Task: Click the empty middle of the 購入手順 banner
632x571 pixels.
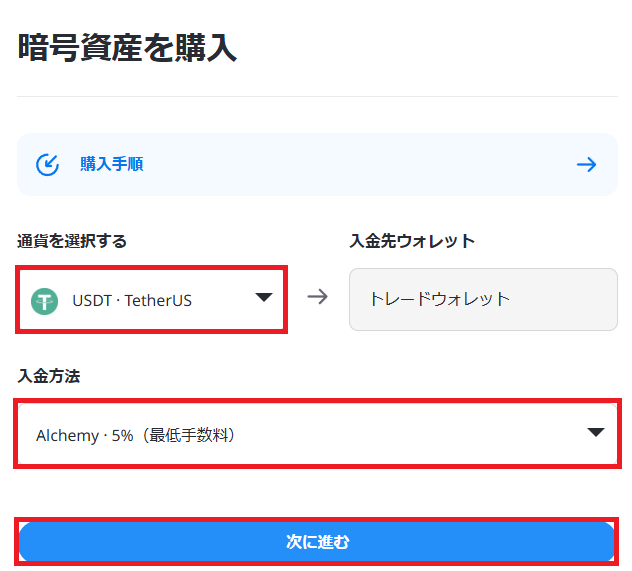Action: (359, 164)
